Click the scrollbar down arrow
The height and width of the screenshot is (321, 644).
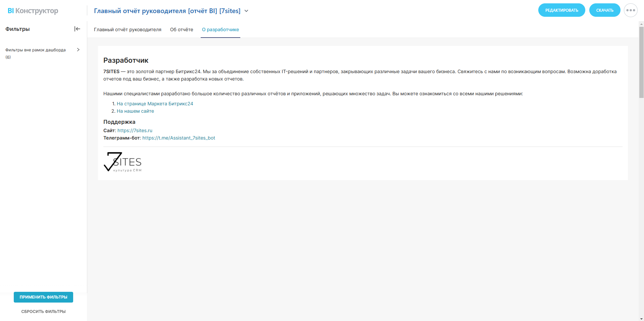641,319
